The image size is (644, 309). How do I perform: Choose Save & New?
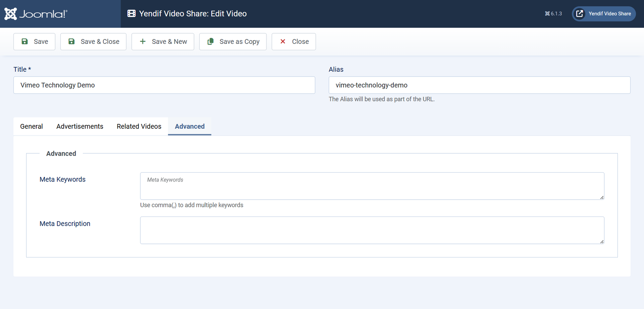pyautogui.click(x=163, y=41)
